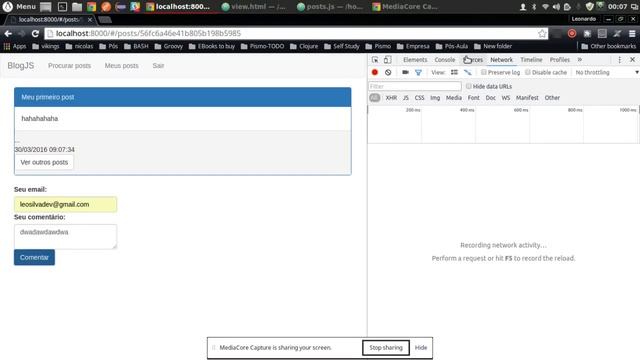Open the DevTools three-dot options menu

620,60
